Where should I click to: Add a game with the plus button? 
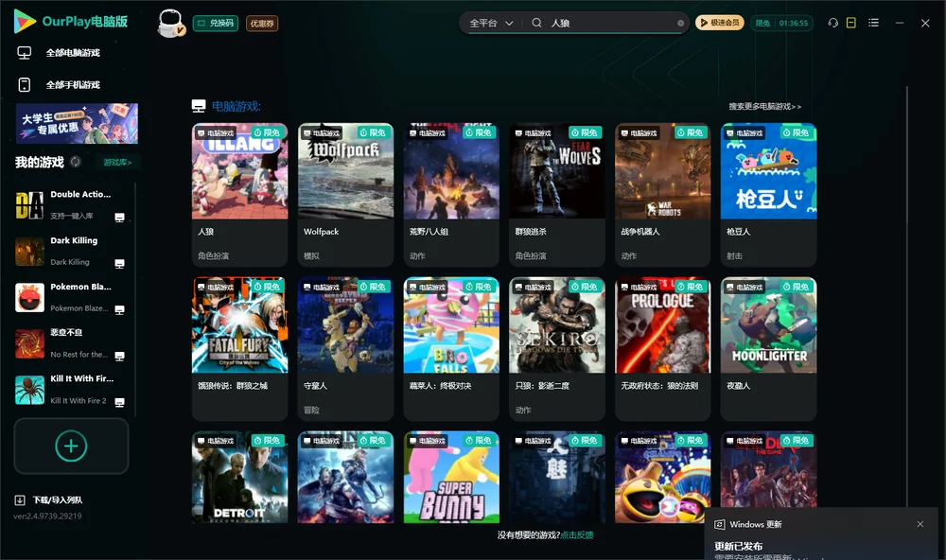pos(71,446)
